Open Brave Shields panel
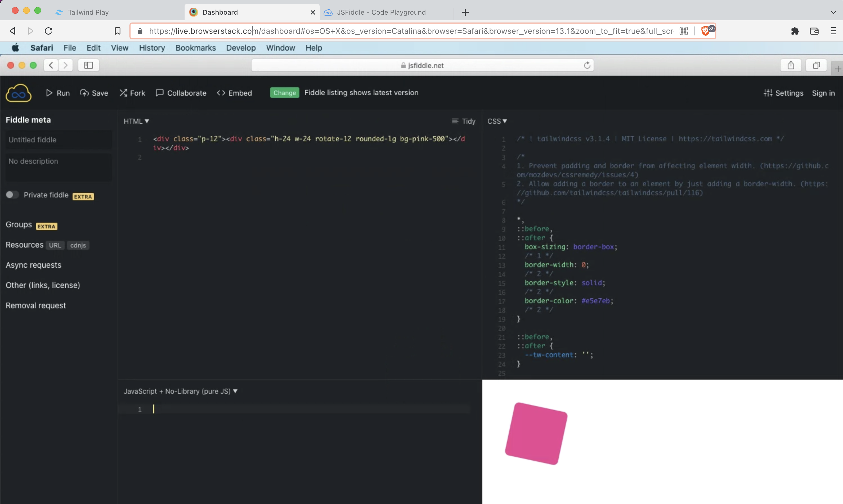Image resolution: width=843 pixels, height=504 pixels. [706, 31]
